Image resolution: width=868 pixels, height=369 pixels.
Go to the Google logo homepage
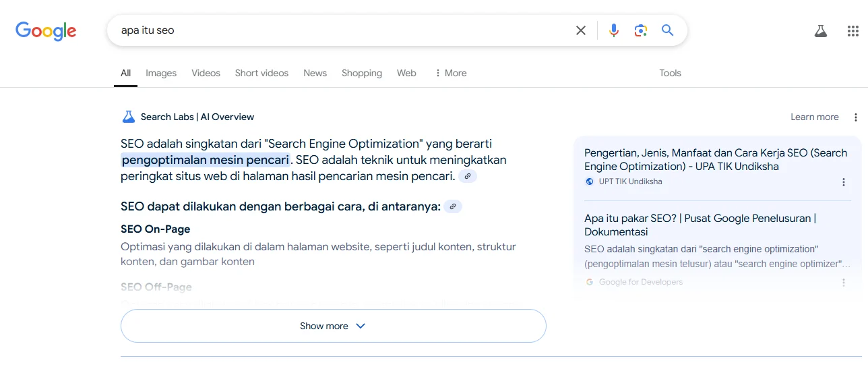pos(46,30)
